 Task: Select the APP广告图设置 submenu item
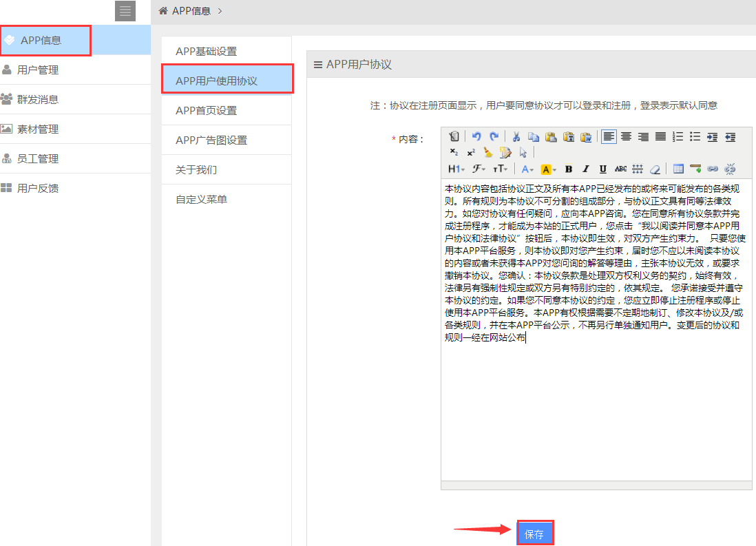[x=227, y=140]
